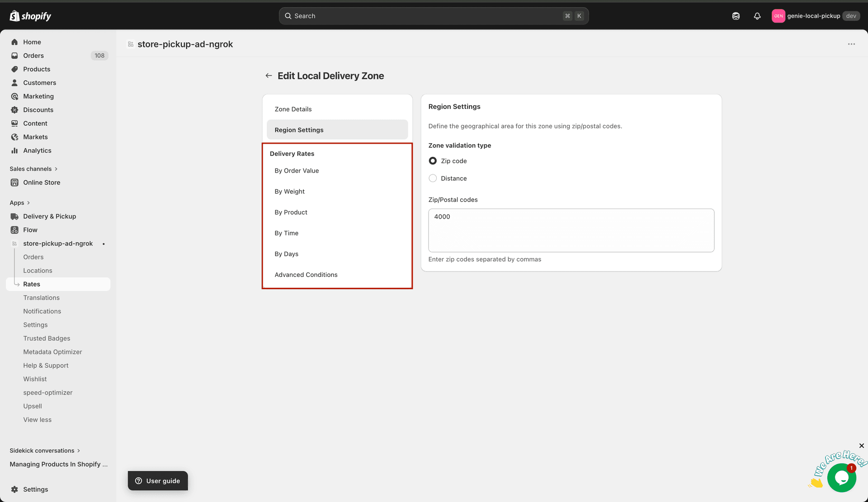868x502 pixels.
Task: Open Help & Support
Action: point(46,366)
